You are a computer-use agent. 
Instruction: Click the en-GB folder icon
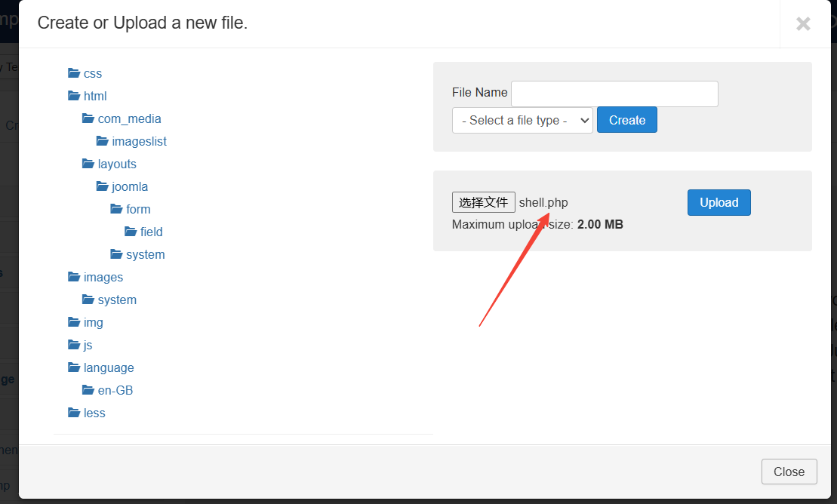tap(88, 390)
